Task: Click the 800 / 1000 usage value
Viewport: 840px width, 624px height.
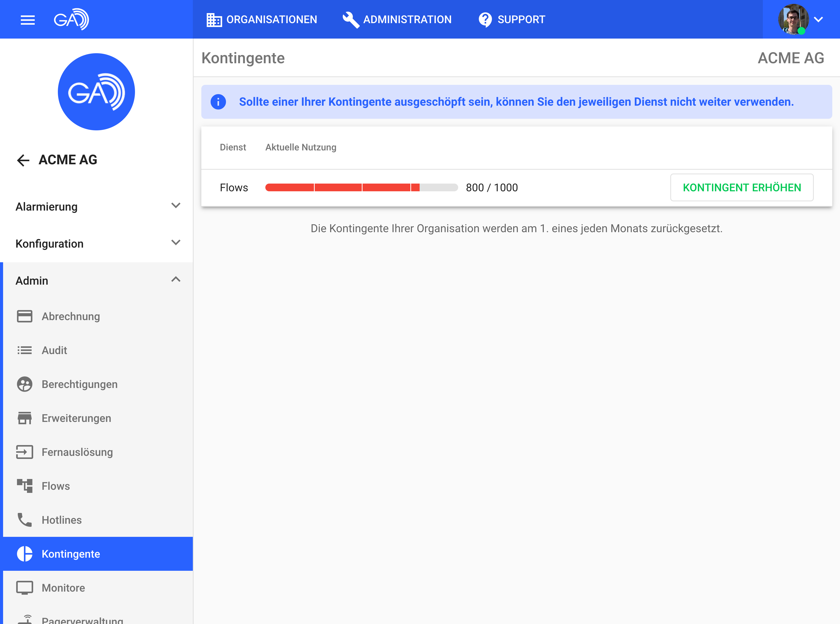Action: 492,188
